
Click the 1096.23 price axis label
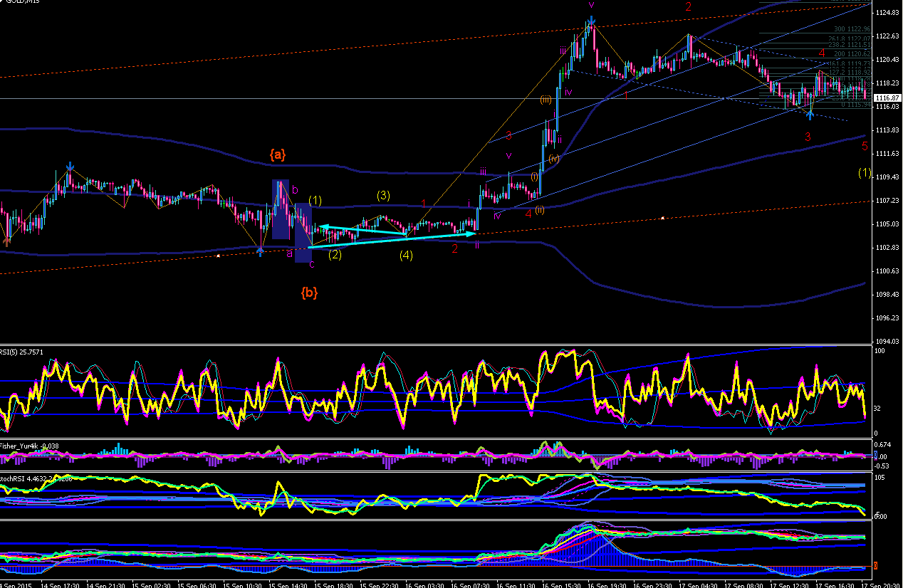(887, 318)
